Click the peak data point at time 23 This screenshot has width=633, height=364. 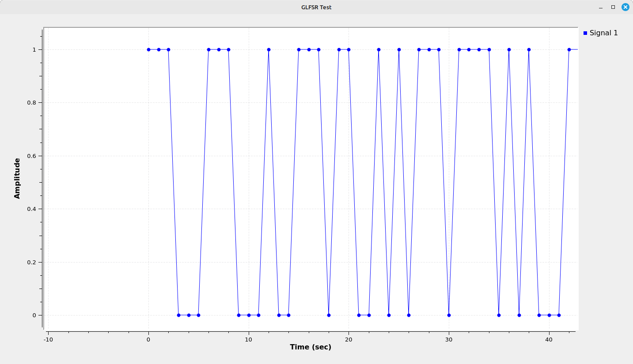click(379, 49)
